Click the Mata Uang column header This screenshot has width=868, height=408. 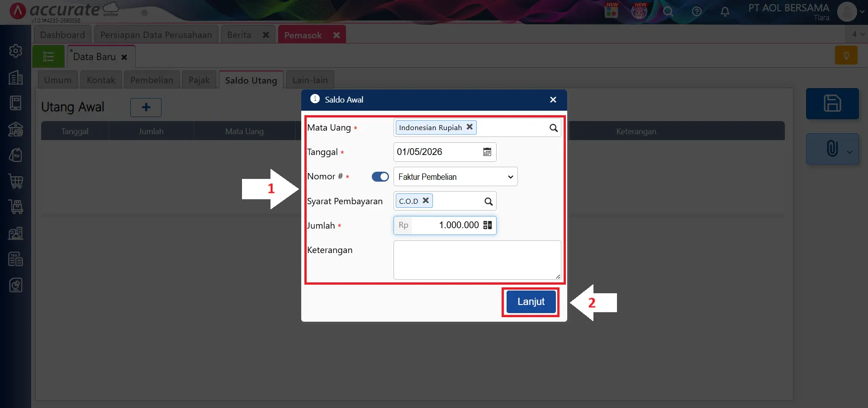pyautogui.click(x=244, y=131)
